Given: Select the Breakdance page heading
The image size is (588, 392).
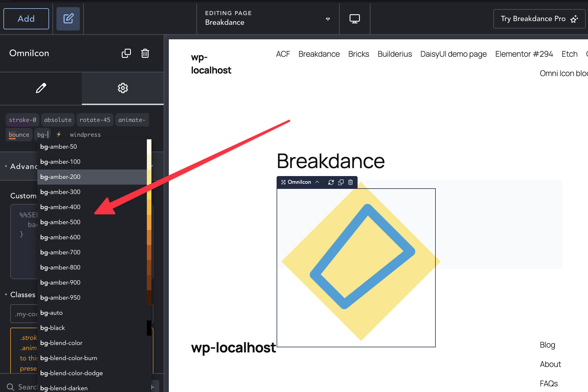Looking at the screenshot, I should 331,161.
